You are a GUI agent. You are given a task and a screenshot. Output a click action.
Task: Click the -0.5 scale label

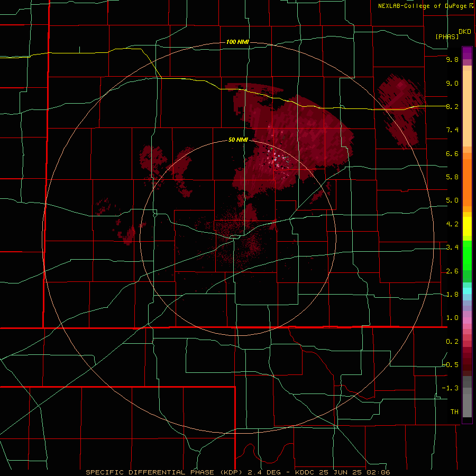451,364
